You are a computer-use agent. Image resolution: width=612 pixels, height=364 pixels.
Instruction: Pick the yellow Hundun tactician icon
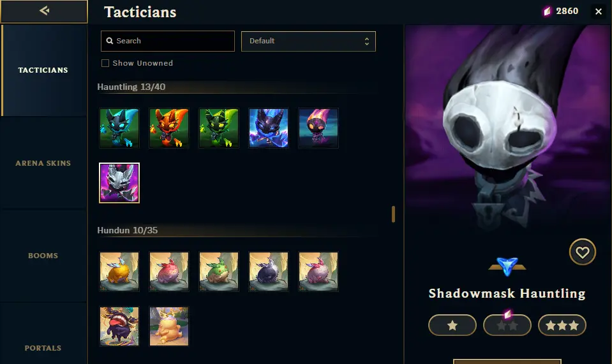(119, 272)
